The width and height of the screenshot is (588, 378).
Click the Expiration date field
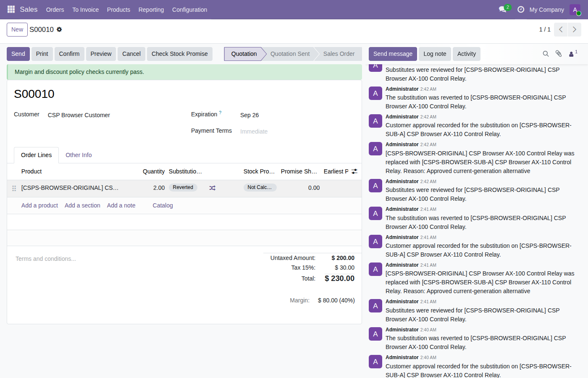click(297, 115)
